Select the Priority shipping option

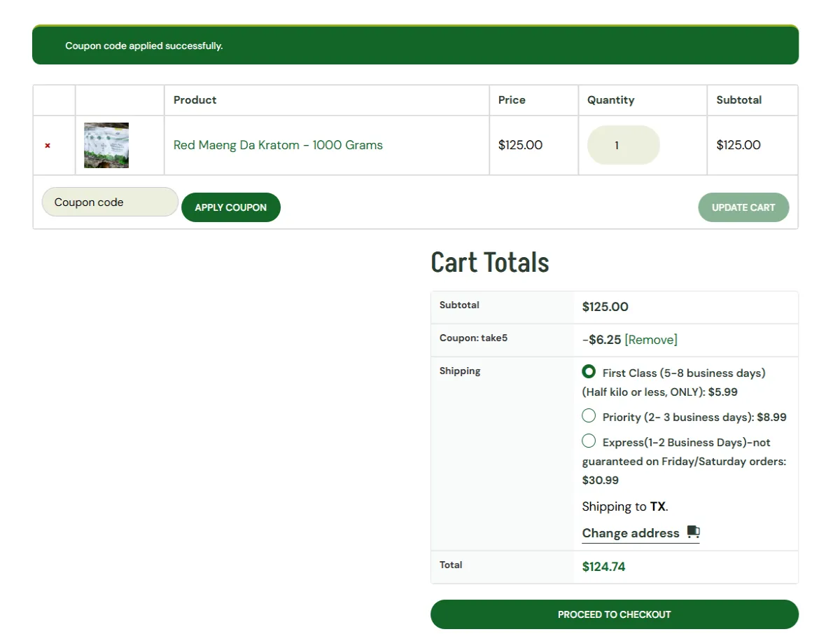589,415
